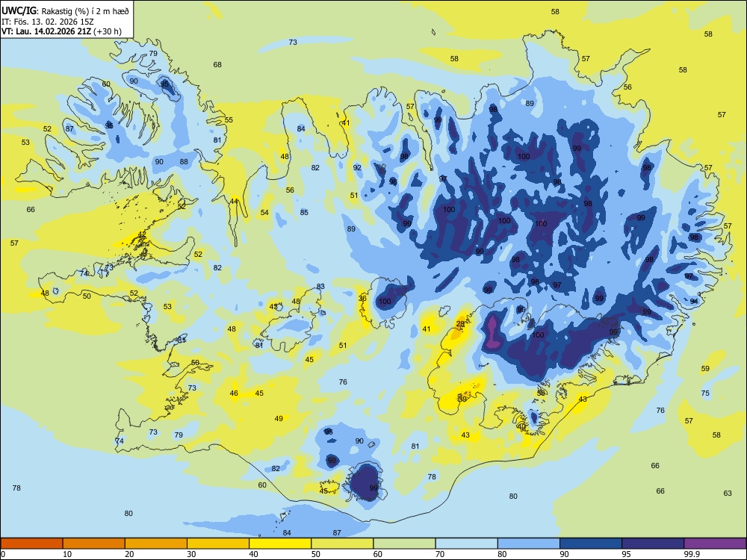Pick the yellow-green 50–60 legend swatch

(342, 544)
